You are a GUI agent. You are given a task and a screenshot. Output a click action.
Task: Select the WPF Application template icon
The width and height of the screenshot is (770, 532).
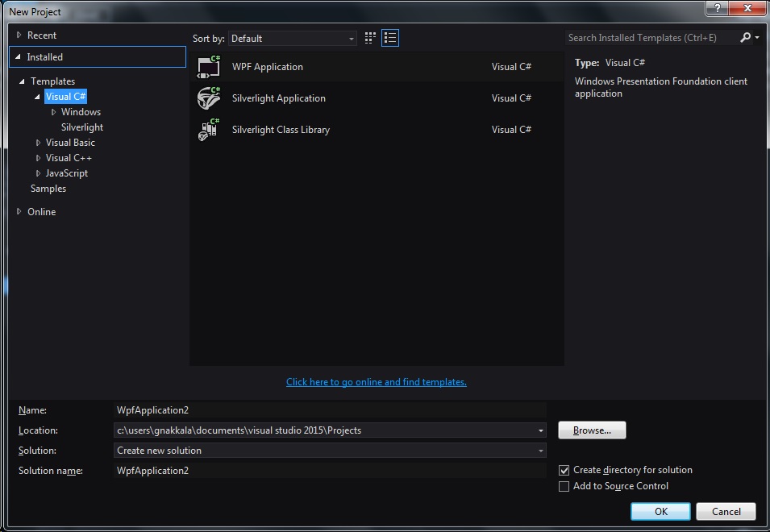(208, 66)
